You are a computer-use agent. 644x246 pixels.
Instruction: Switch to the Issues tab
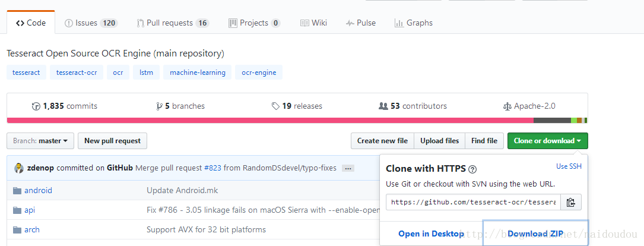click(x=91, y=23)
